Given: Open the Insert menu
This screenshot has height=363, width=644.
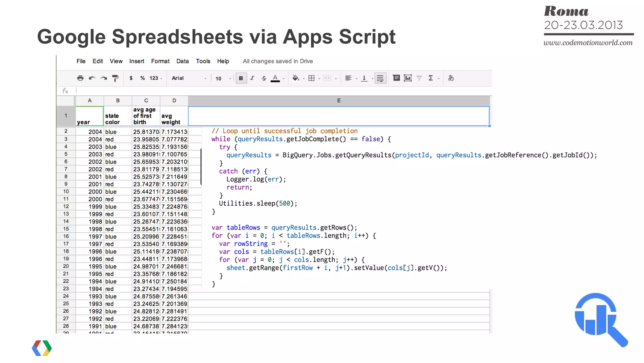Looking at the screenshot, I should pyautogui.click(x=137, y=61).
